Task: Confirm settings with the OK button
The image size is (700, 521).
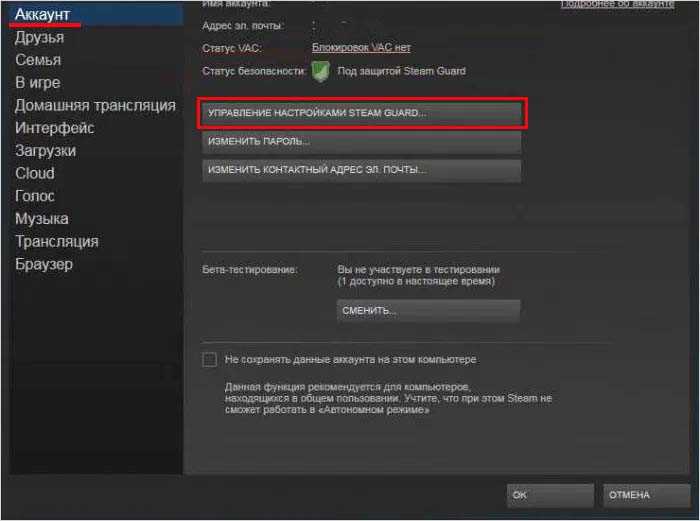Action: pos(550,495)
